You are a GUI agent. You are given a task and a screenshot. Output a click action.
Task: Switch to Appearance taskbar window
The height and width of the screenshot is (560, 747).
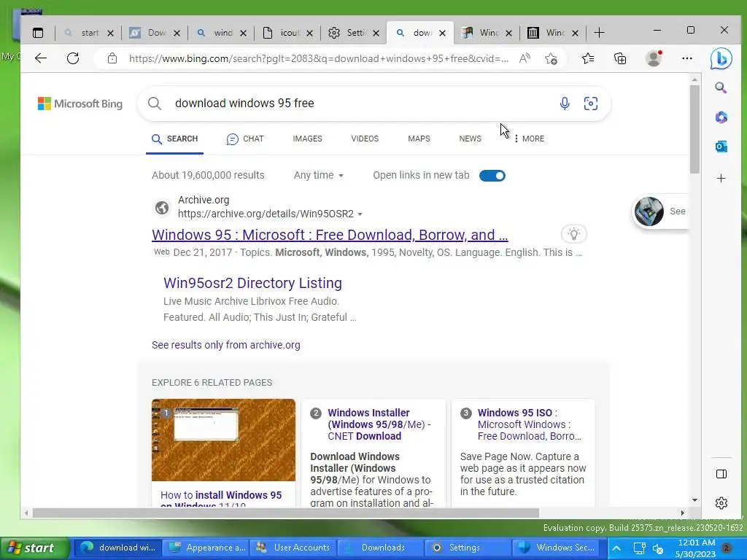coord(208,548)
